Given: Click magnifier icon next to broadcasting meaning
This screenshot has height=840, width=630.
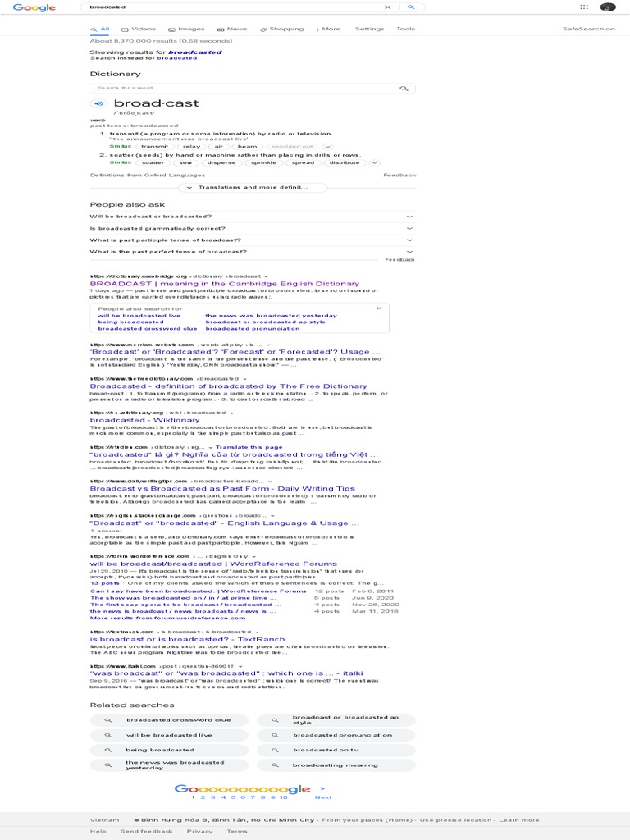Looking at the screenshot, I should click(275, 765).
